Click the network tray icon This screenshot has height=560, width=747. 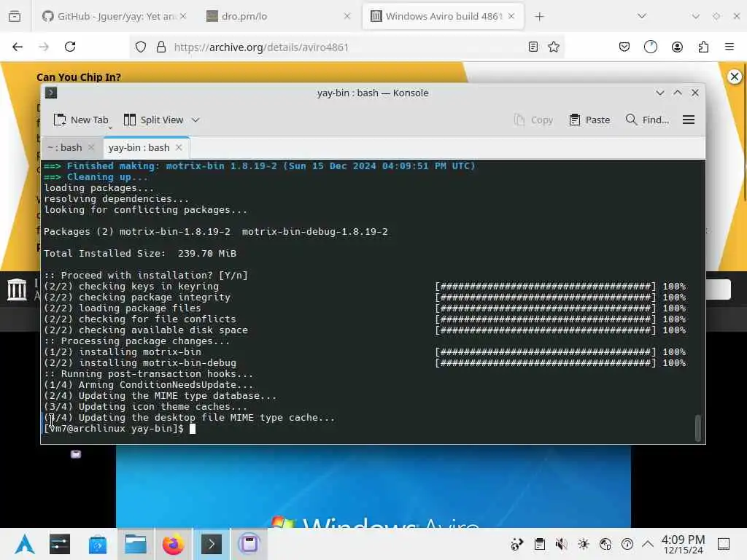pos(605,544)
